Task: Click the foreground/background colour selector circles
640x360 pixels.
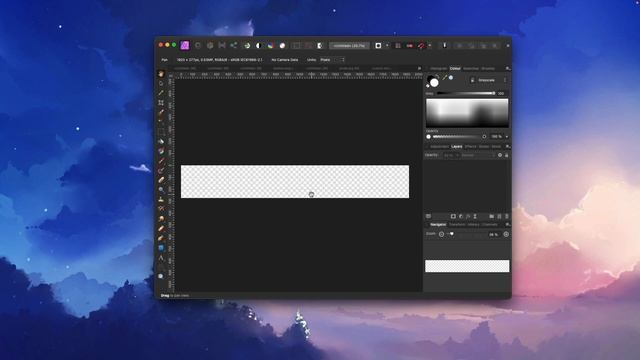Action: pos(432,81)
